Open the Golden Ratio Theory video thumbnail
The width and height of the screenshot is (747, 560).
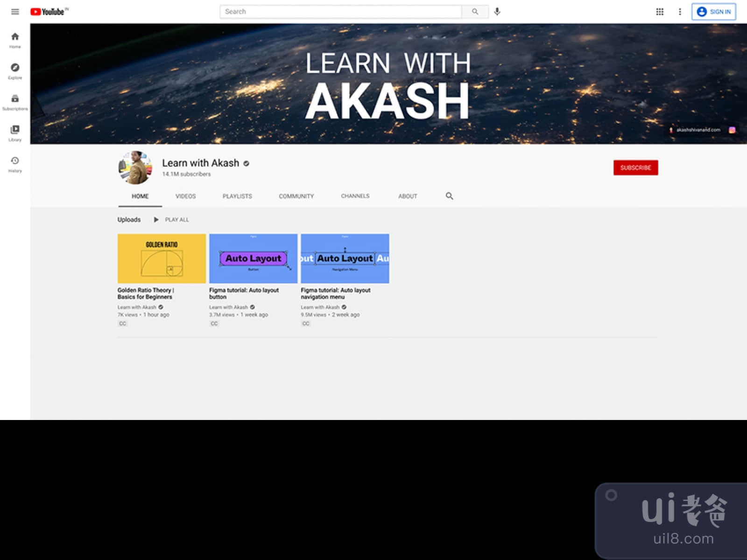click(x=161, y=258)
